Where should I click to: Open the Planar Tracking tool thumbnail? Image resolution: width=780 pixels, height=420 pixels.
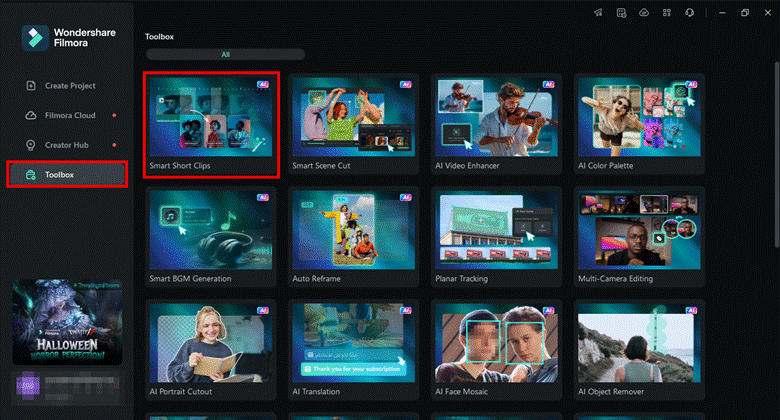496,230
